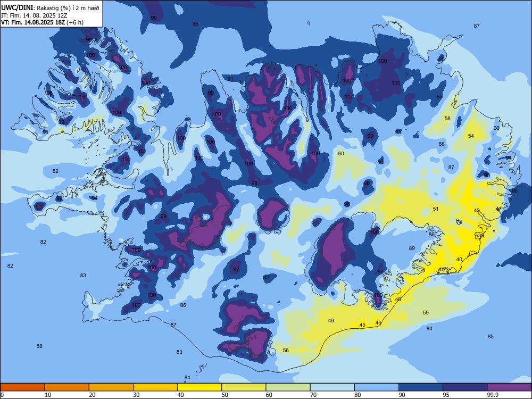532x399 pixels.
Task: Select the 95–99.9 dark indigo legend swatch
Action: click(465, 387)
